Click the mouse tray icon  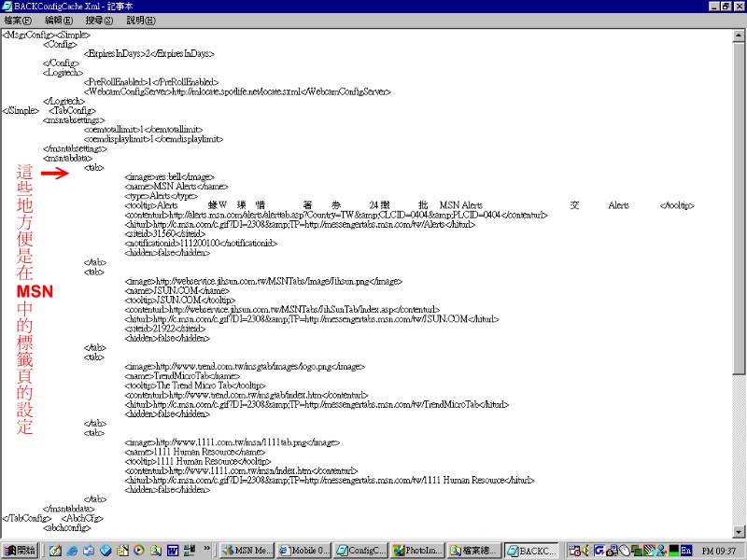coord(624,551)
